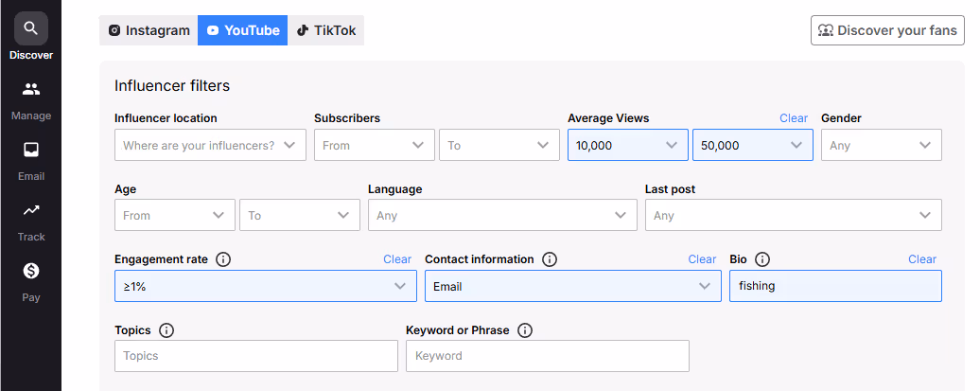980x391 pixels.
Task: Open the Influencer location dropdown
Action: click(210, 145)
